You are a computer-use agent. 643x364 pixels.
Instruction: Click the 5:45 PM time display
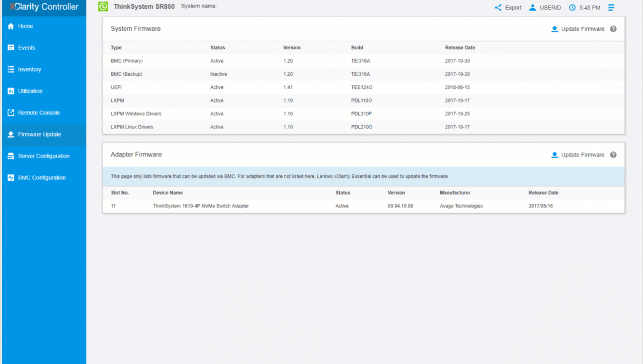590,8
